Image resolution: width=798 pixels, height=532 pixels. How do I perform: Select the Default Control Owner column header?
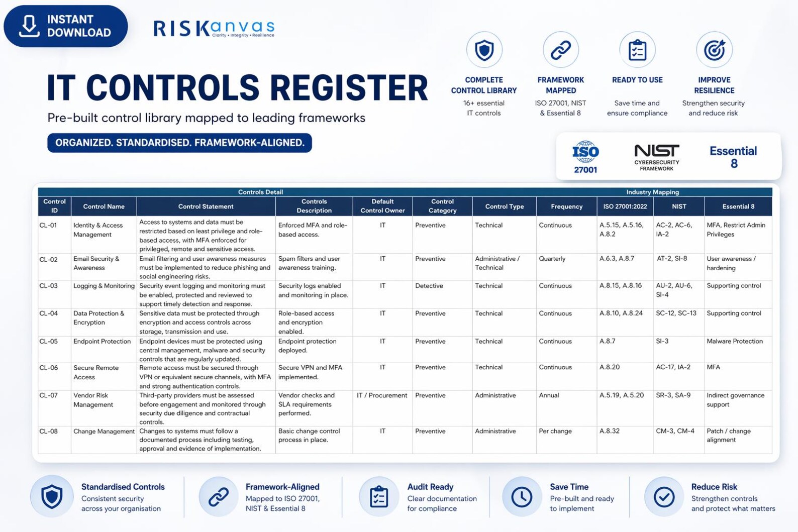382,206
